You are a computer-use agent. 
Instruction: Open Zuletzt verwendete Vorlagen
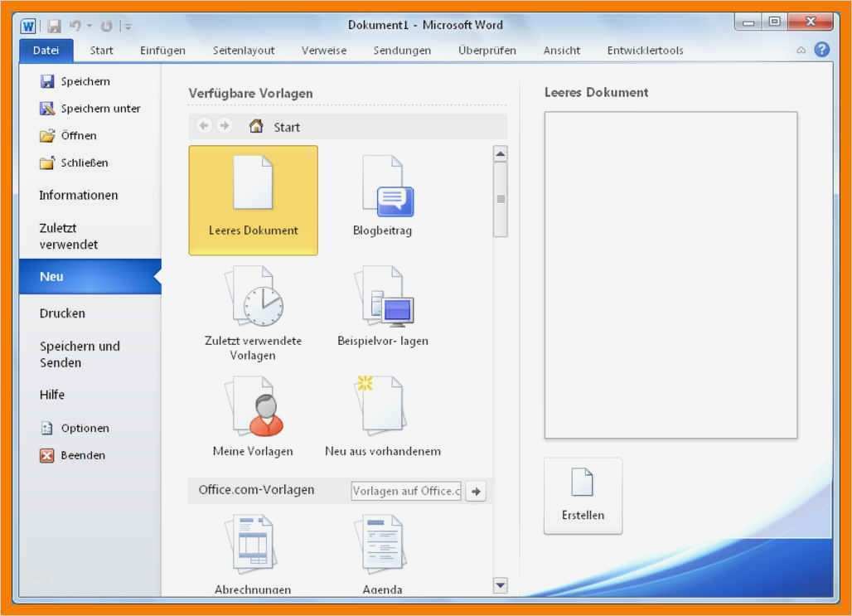tap(254, 313)
